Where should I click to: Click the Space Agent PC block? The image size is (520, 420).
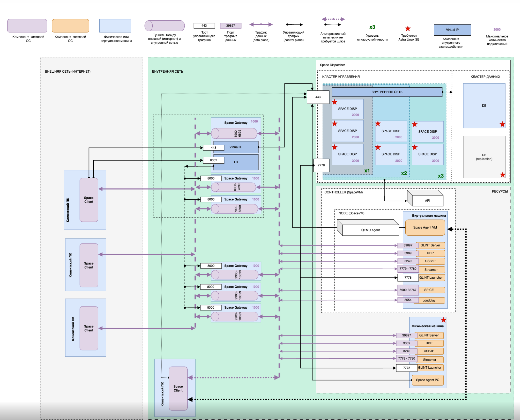[x=427, y=380]
